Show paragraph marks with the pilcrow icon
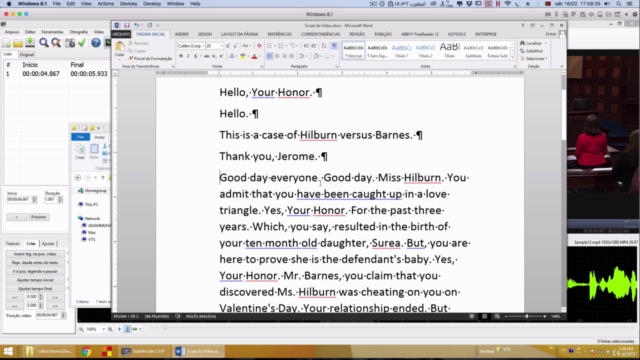Image resolution: width=640 pixels, height=360 pixels. 334,46
